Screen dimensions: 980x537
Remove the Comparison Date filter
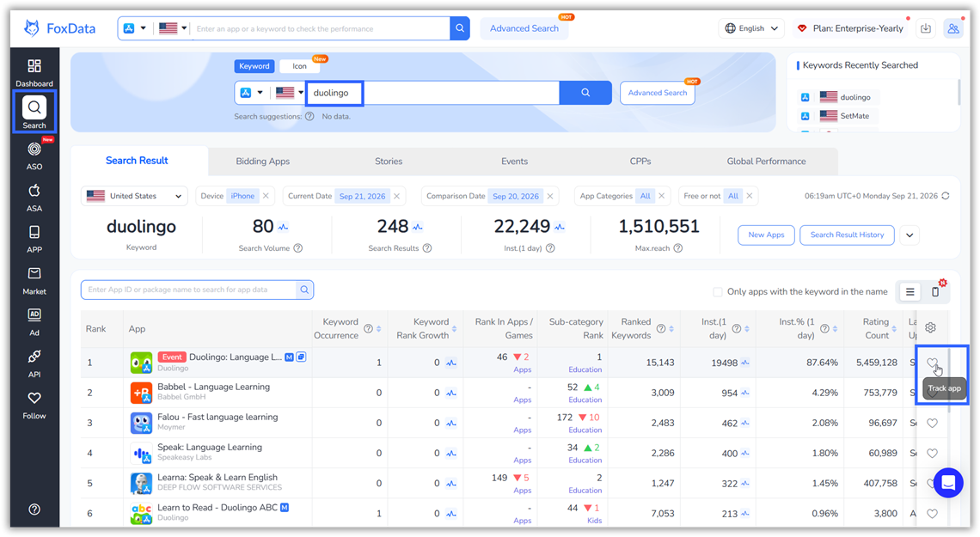coord(550,196)
